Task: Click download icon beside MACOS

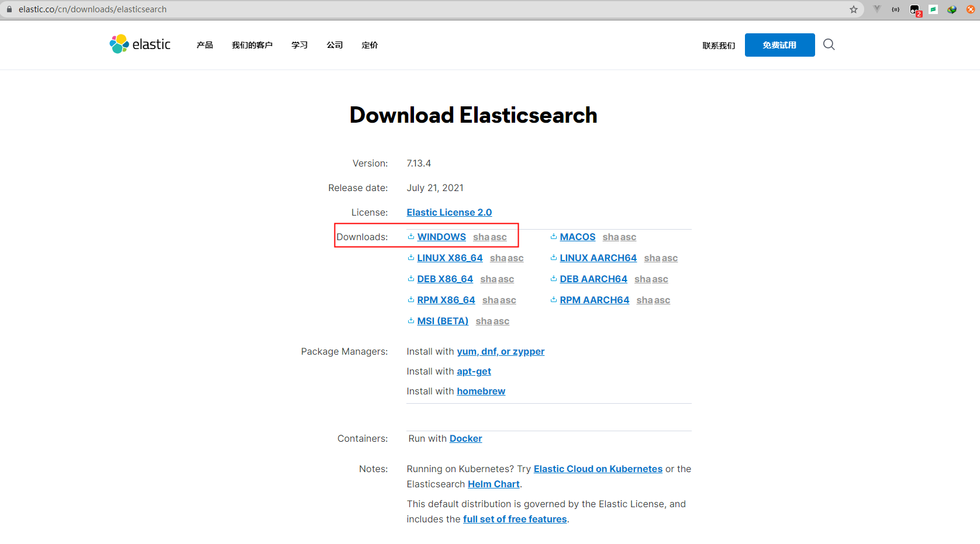Action: tap(554, 237)
